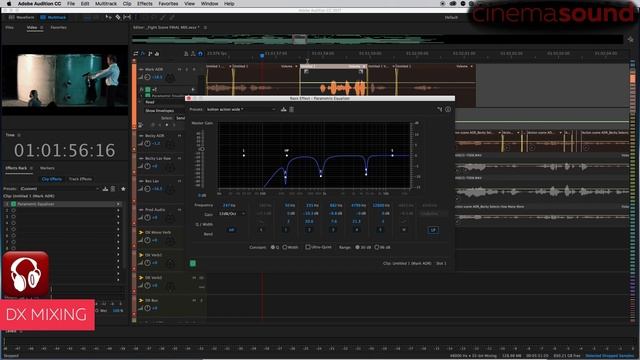Expand the DX Bus track arrow

point(141,300)
